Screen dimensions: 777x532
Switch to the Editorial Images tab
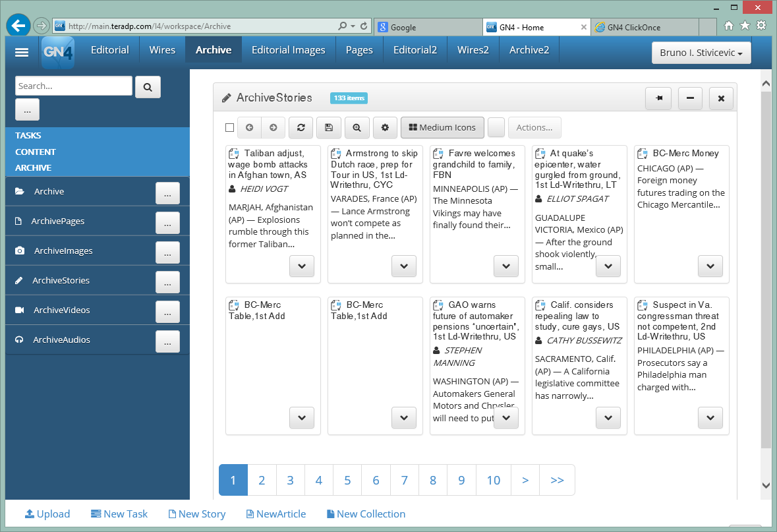tap(289, 49)
